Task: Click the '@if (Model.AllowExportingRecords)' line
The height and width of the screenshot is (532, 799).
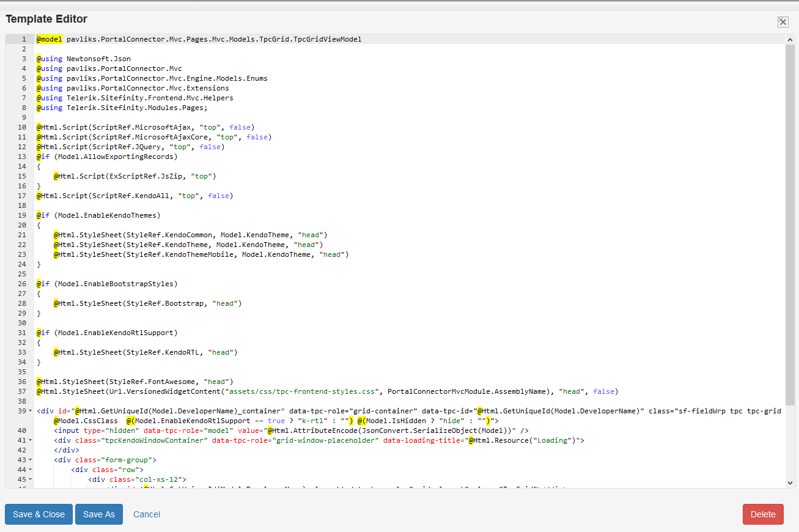Action: tap(107, 157)
